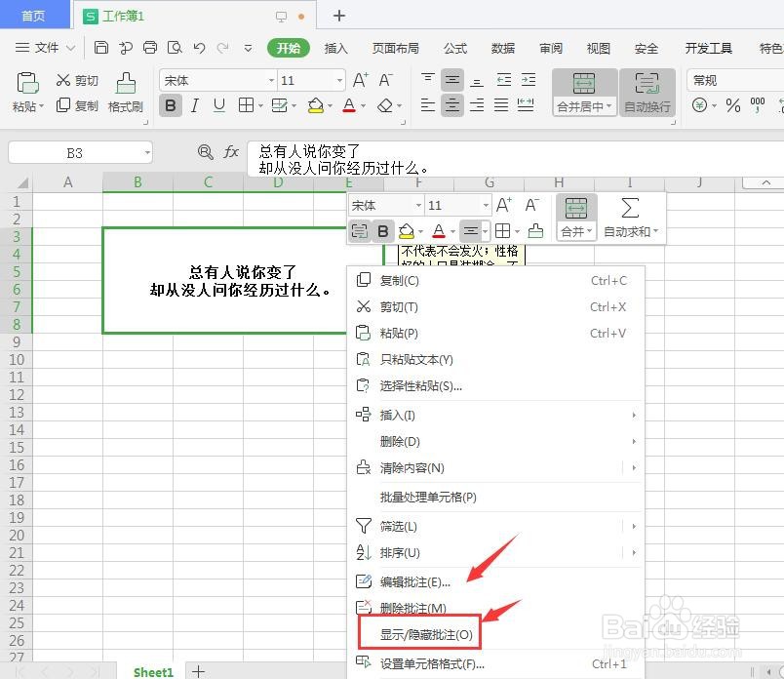Choose 只粘贴文本(Y) from the context menu
The width and height of the screenshot is (784, 679).
tap(495, 359)
